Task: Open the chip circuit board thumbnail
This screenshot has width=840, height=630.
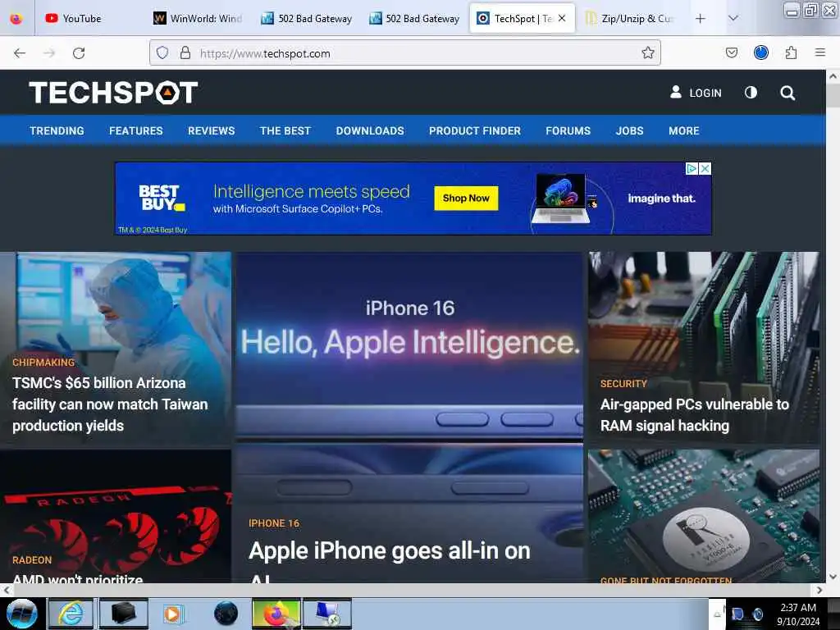Action: pyautogui.click(x=703, y=515)
